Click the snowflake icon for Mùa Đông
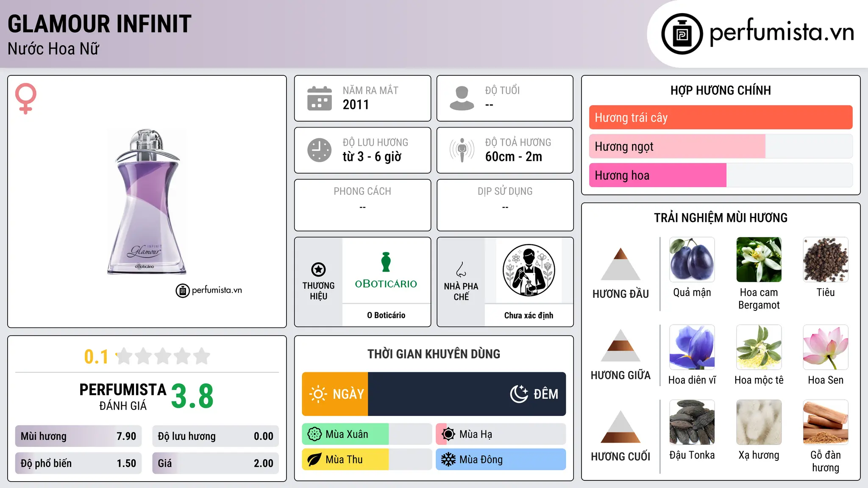This screenshot has height=488, width=868. [x=448, y=460]
